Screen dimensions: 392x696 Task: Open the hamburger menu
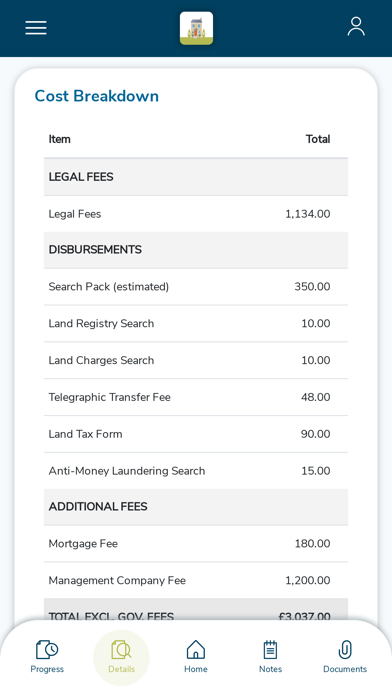point(36,28)
